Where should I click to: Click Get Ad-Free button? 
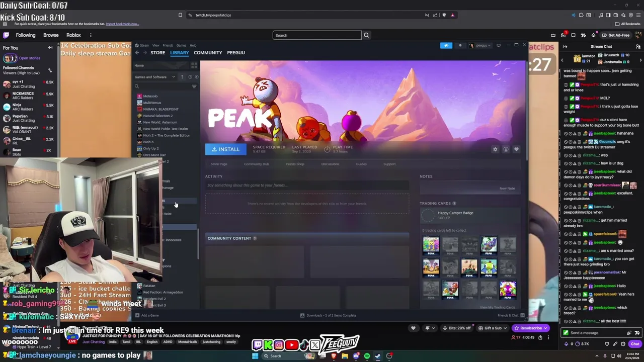click(x=616, y=35)
